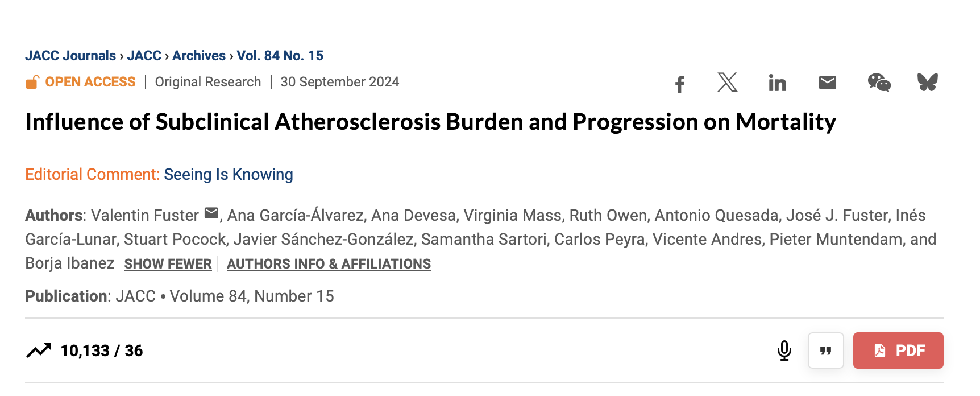
Task: Click the metrics trend arrow icon
Action: 39,350
